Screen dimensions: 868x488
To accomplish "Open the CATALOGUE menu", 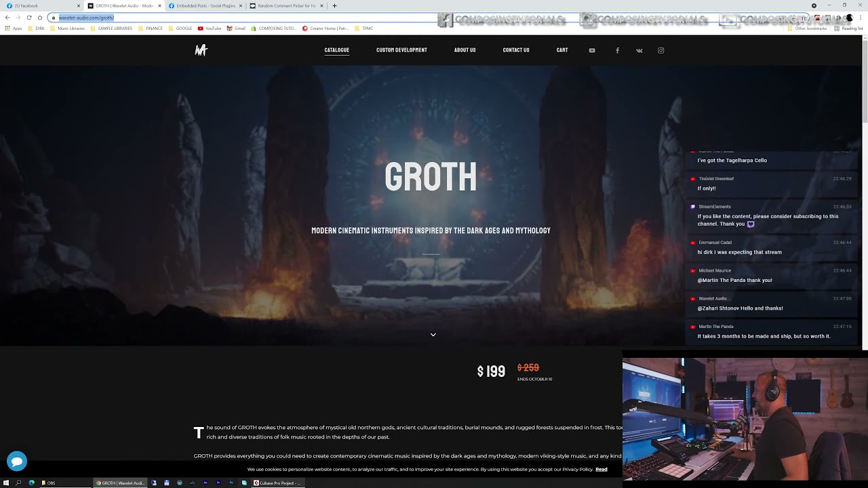I will [337, 50].
